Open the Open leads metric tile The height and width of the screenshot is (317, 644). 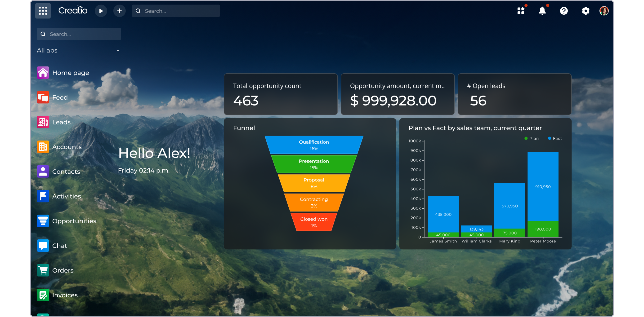click(514, 94)
